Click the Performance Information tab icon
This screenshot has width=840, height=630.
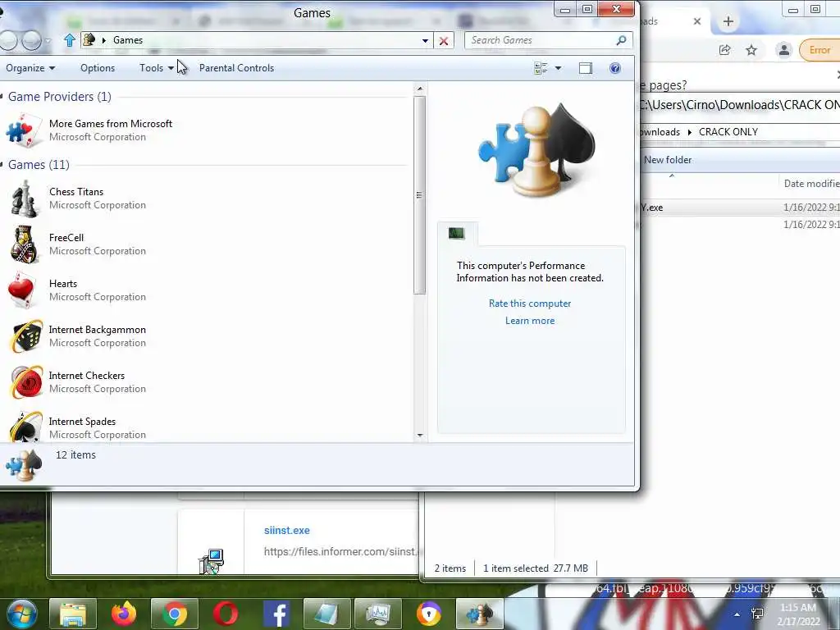[457, 234]
